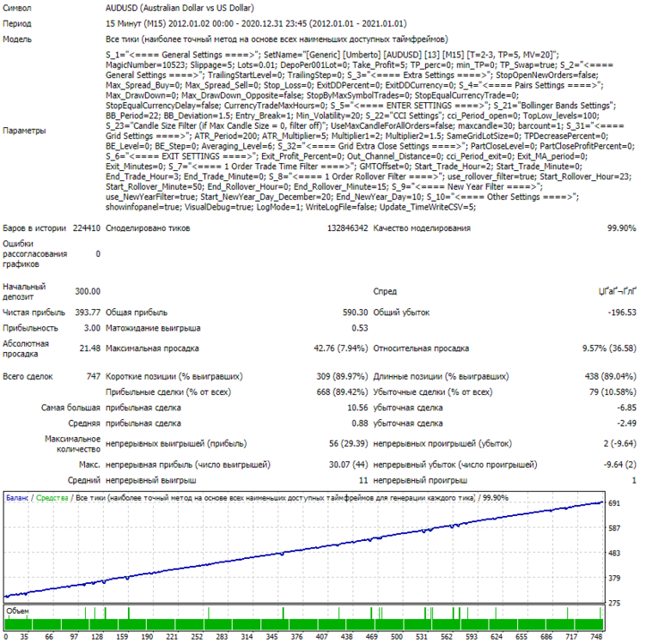
Task: Click the Параметры label
Action: 24,131
